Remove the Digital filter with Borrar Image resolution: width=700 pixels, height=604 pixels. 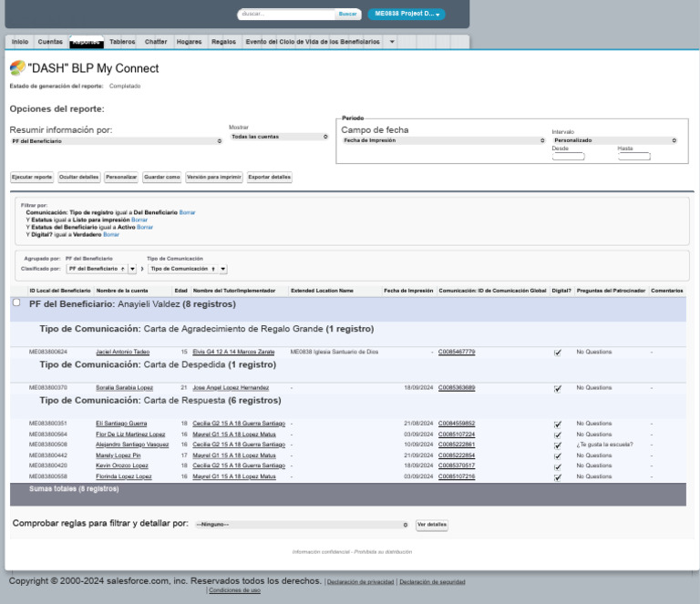tap(111, 234)
